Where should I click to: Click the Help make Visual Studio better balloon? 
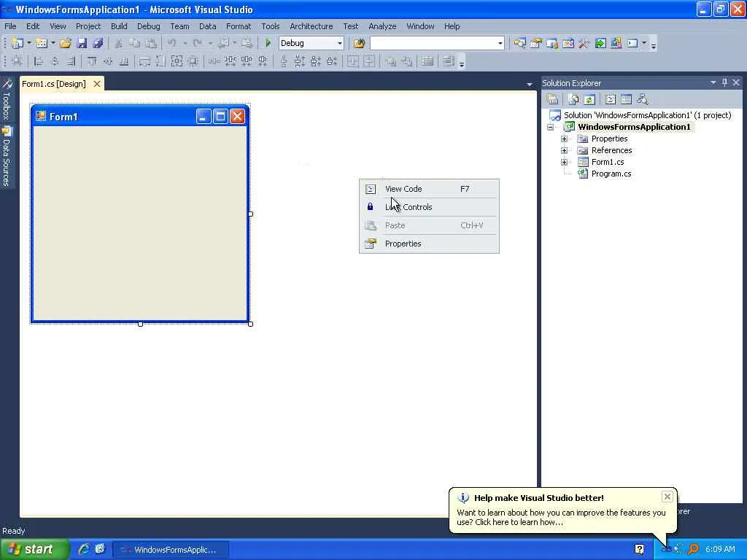click(x=562, y=510)
